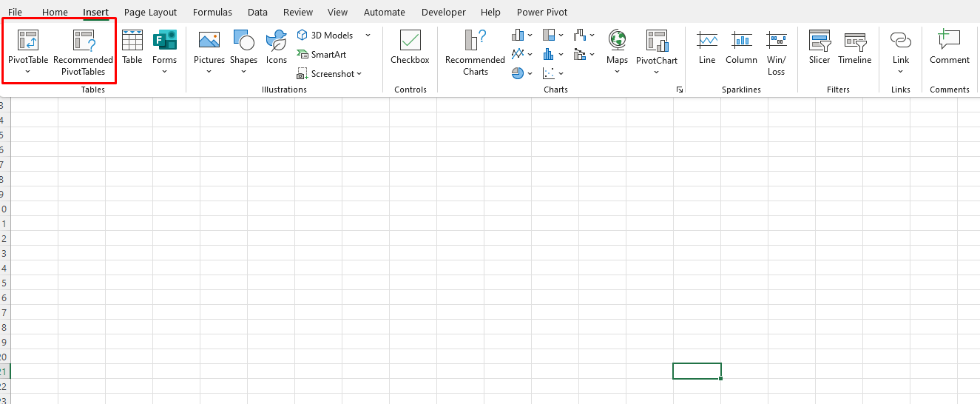Screen dimensions: 980x404
Task: Open the Charts dialog launcher
Action: pyautogui.click(x=679, y=90)
